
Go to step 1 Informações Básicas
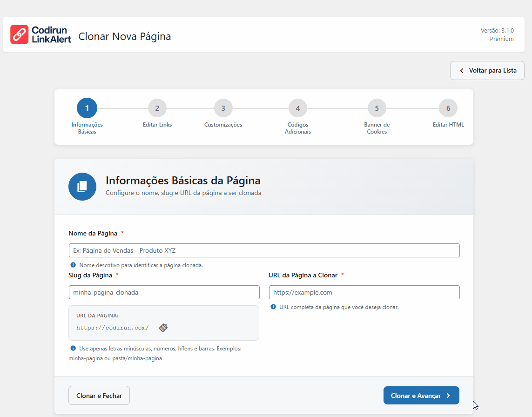click(87, 108)
